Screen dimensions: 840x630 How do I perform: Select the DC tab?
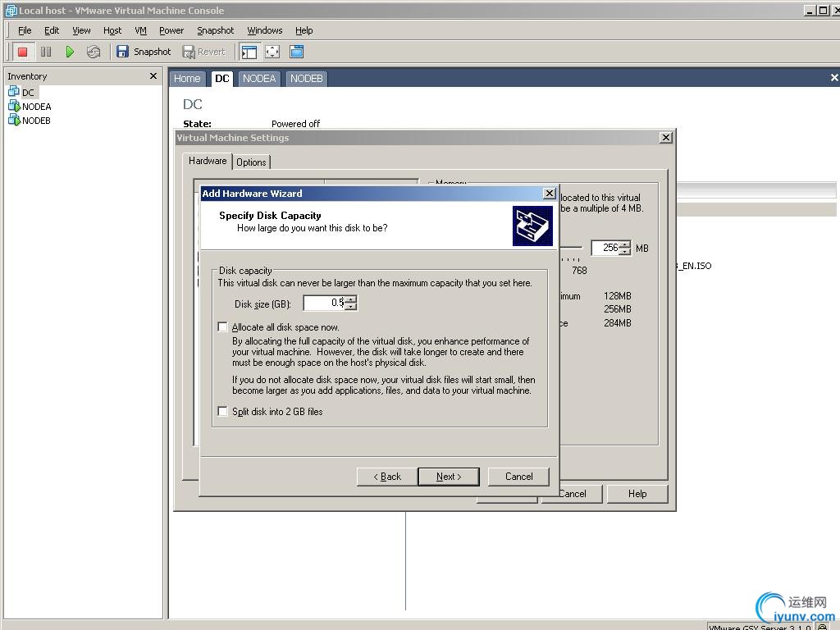pos(221,79)
